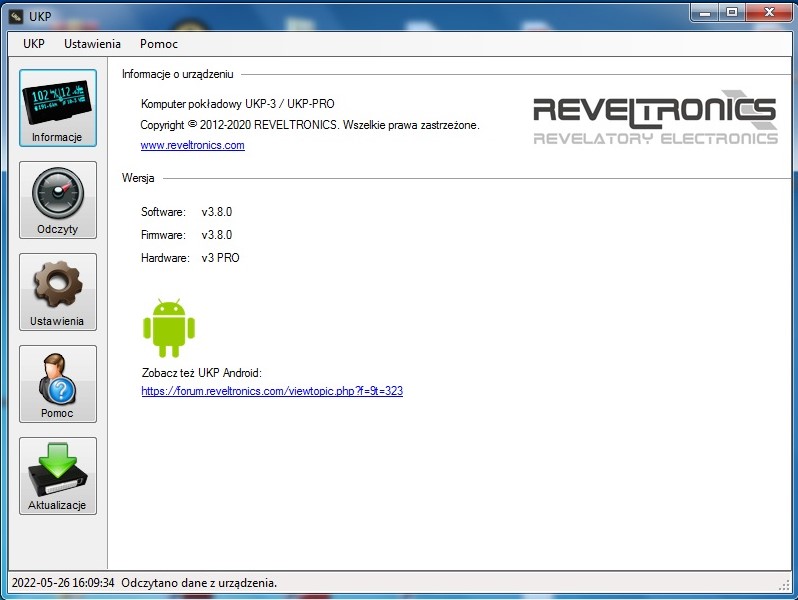Click the 'Informacje o urządzeniu' section header
798x600 pixels.
tap(178, 74)
